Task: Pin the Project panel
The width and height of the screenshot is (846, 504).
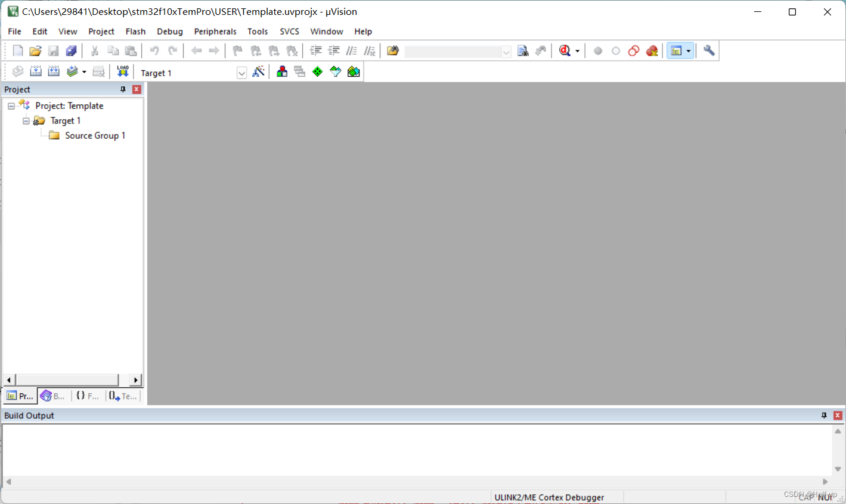Action: click(x=123, y=89)
